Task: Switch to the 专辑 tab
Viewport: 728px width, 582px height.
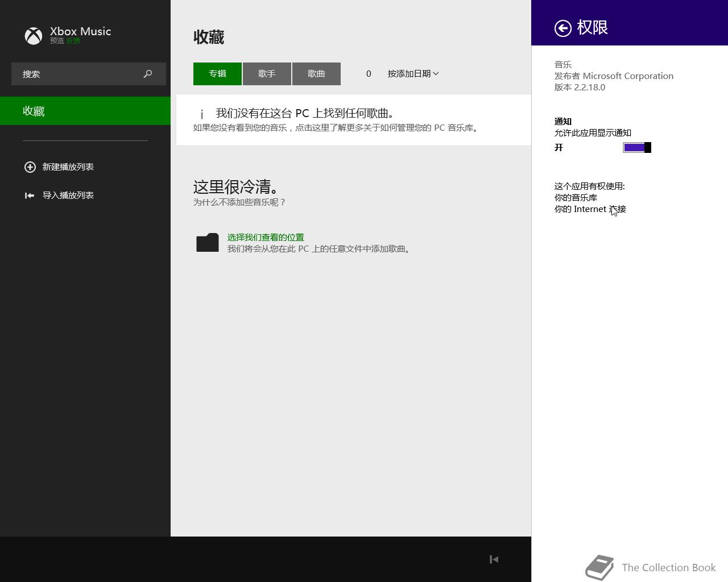Action: (x=217, y=74)
